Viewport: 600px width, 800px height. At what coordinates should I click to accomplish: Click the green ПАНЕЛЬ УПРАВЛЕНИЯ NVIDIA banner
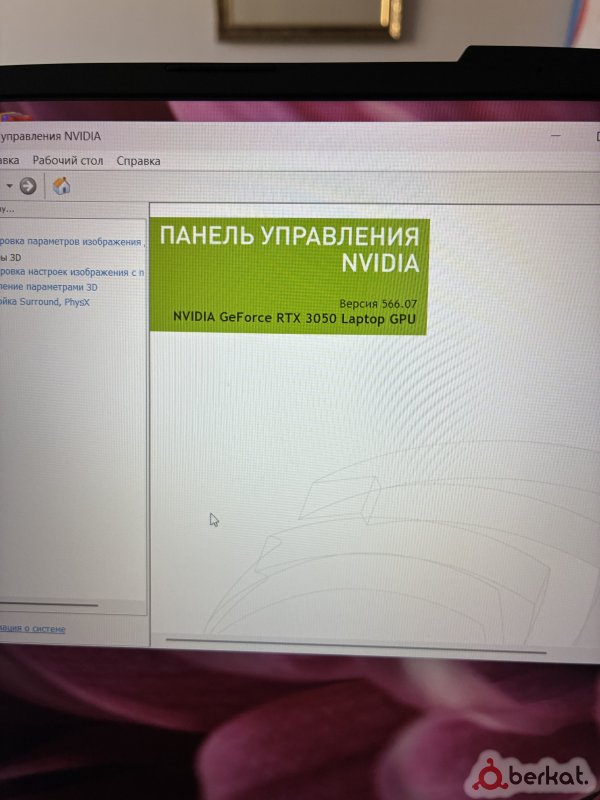point(288,250)
